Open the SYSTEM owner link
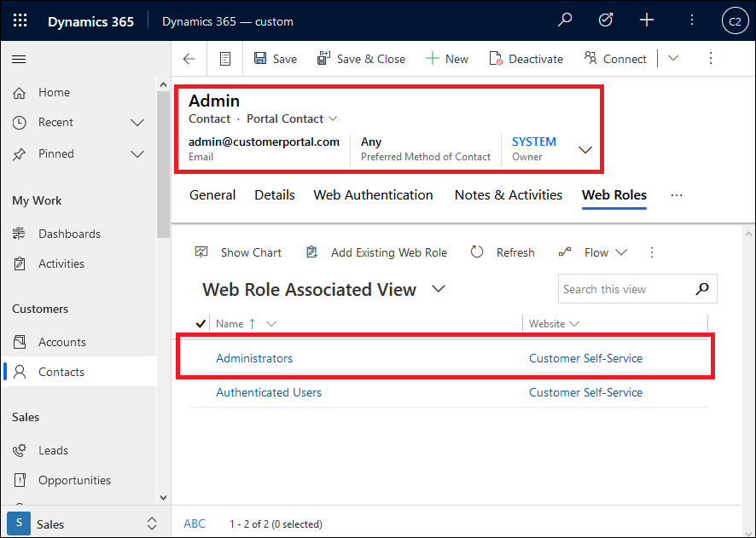The height and width of the screenshot is (538, 756). coord(534,142)
